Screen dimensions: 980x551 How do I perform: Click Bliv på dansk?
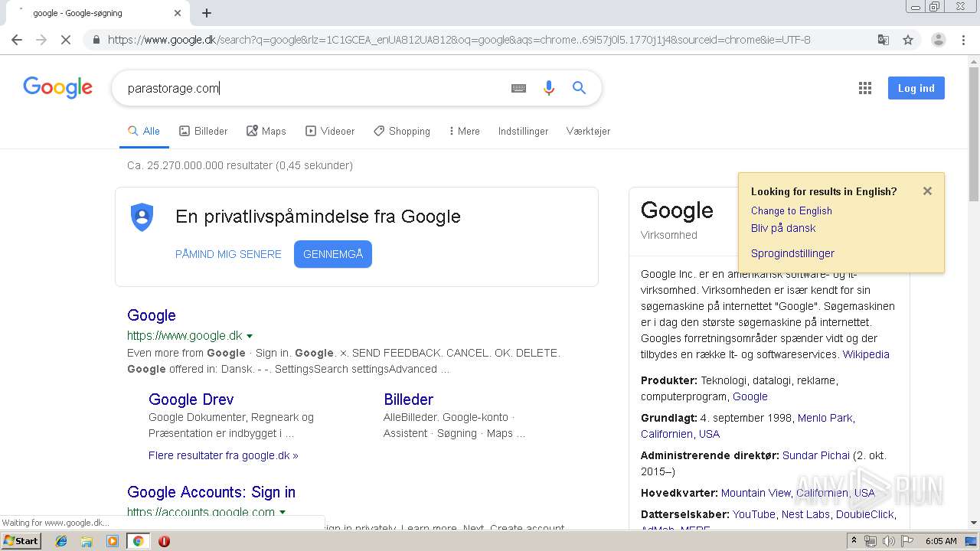(783, 228)
